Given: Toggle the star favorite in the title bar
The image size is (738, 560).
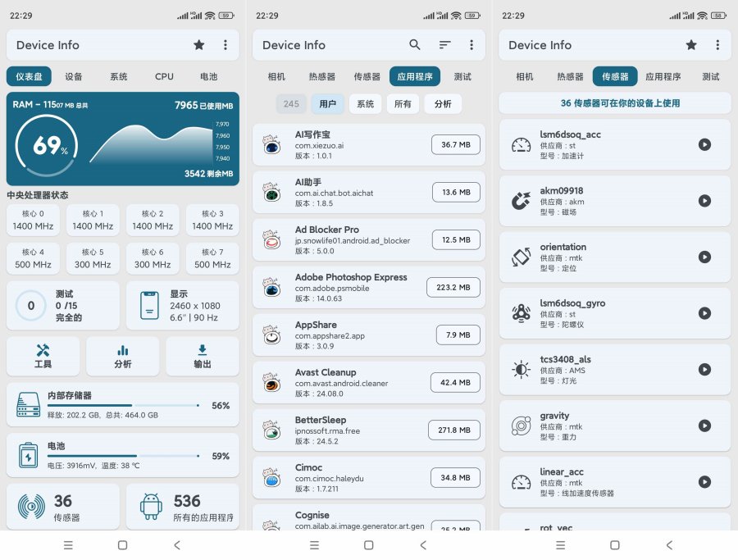Looking at the screenshot, I should coord(199,45).
